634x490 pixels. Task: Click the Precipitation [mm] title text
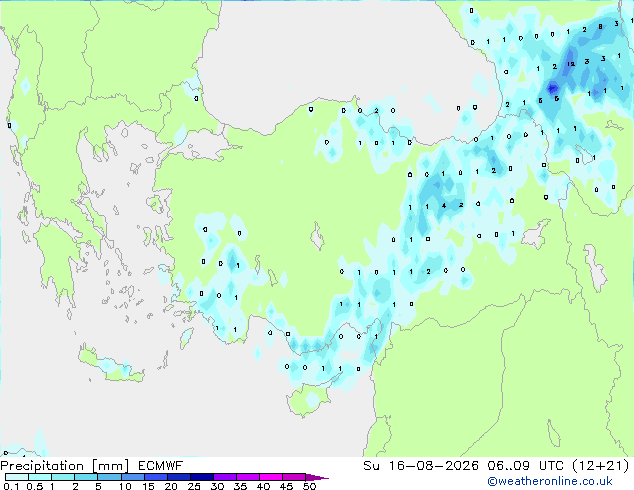coord(65,466)
